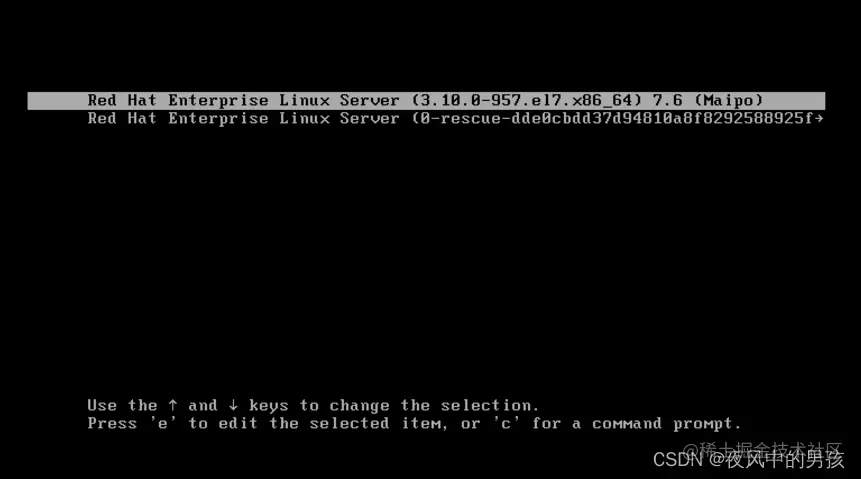Click the 'e' key hint to edit item
Image resolution: width=861 pixels, height=479 pixels.
[163, 423]
